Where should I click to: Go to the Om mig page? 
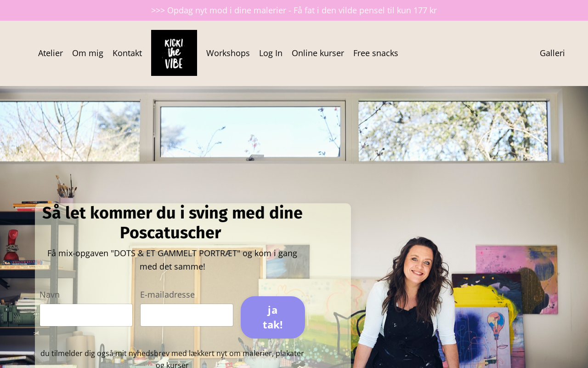[x=88, y=53]
